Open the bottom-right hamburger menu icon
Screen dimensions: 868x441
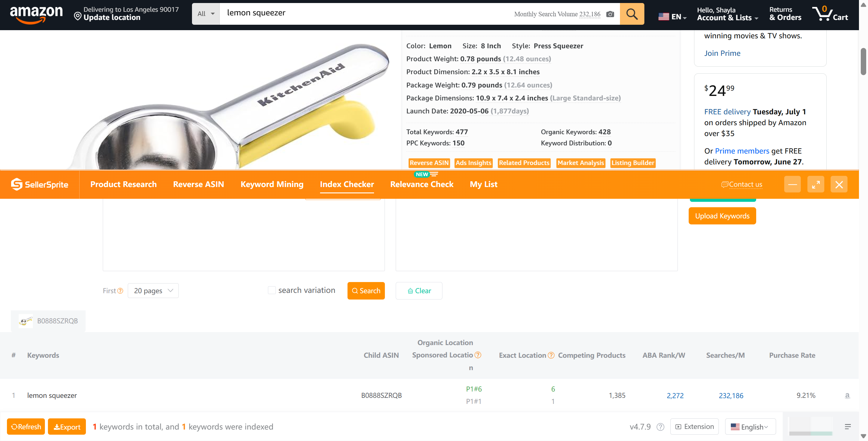848,427
